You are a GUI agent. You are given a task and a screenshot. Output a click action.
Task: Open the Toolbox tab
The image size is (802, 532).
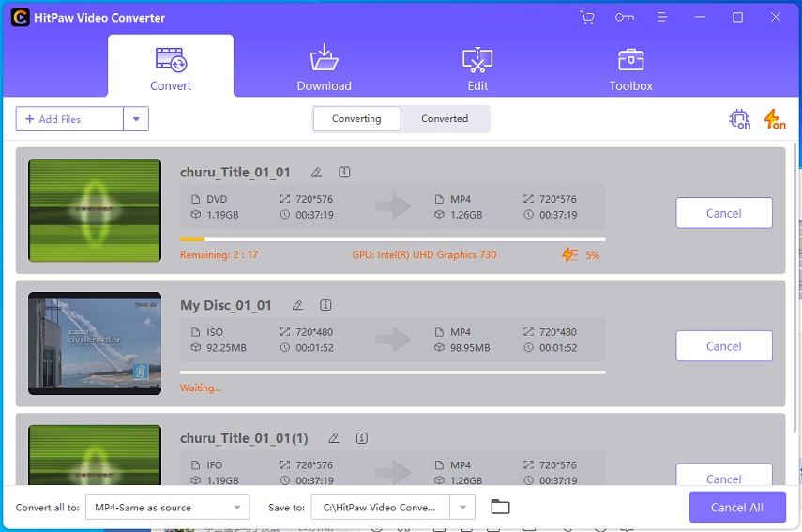click(x=630, y=70)
